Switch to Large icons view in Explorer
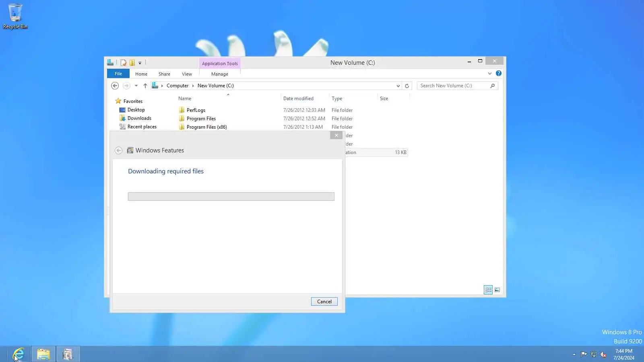 click(x=497, y=290)
